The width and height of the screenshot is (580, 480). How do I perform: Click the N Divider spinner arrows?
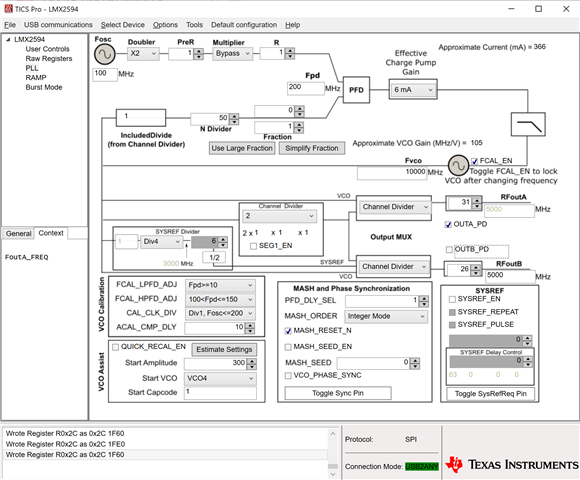234,119
